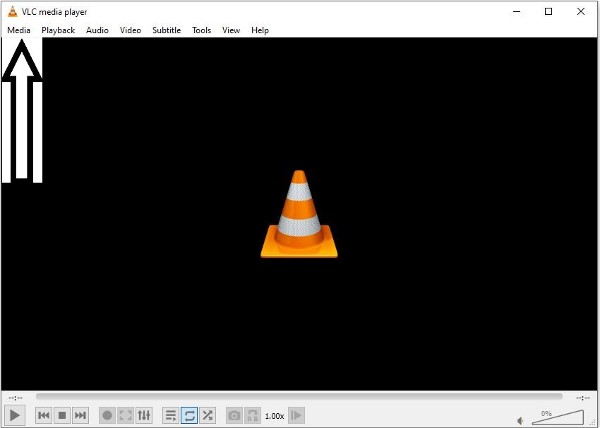Image resolution: width=600 pixels, height=428 pixels.
Task: Open the Audio menu
Action: coord(97,30)
